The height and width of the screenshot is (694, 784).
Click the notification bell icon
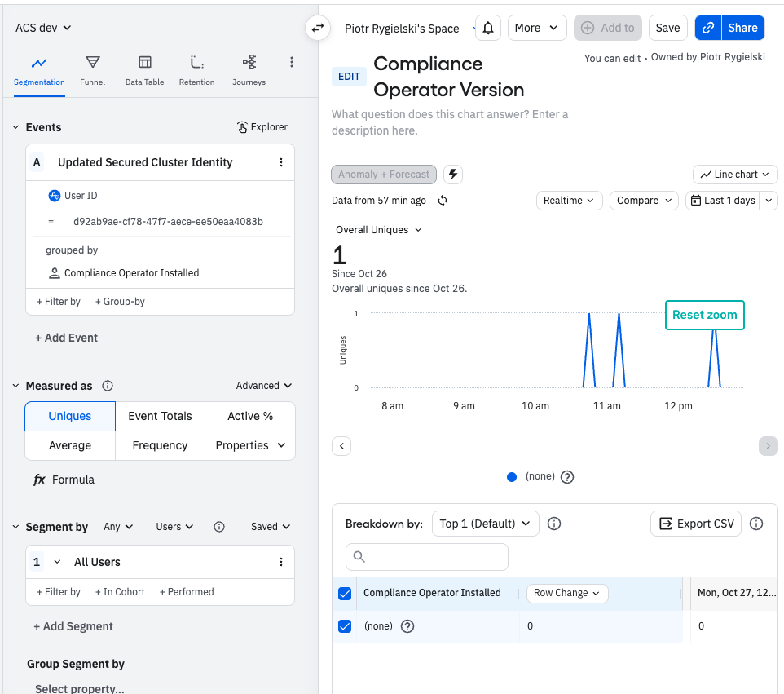(x=488, y=28)
